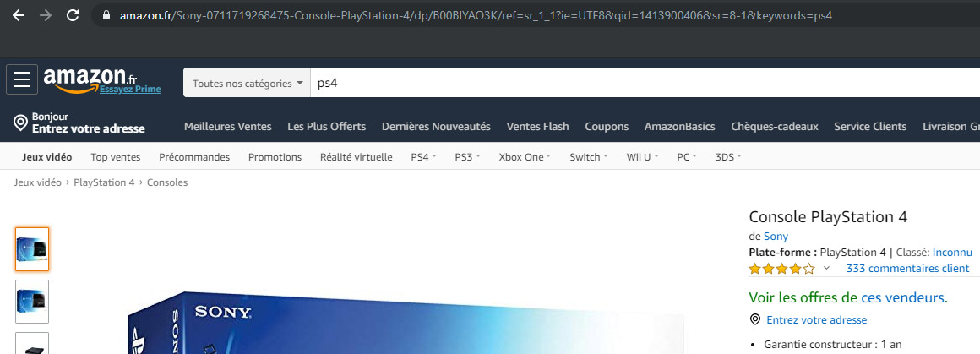
Task: Click the PlayStation 4 breadcrumb
Action: 104,182
